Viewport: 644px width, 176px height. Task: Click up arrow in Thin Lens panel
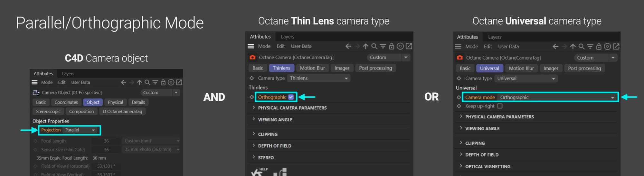[365, 46]
